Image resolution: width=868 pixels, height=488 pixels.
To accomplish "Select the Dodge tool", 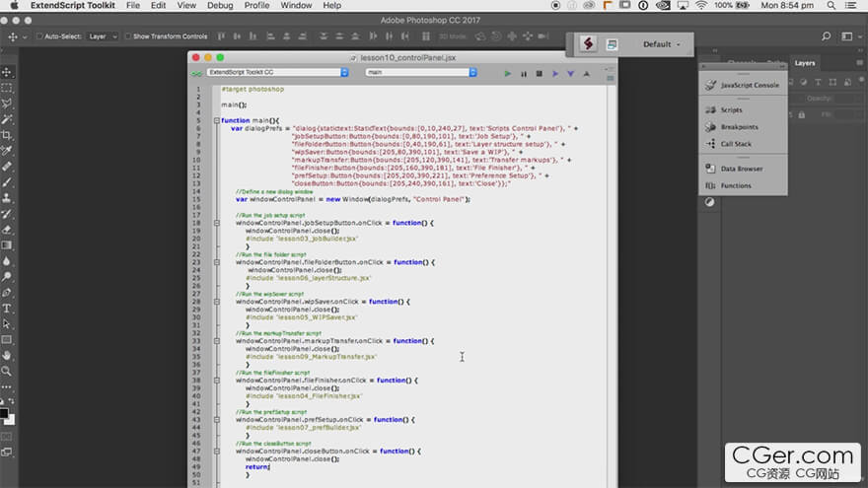I will [x=7, y=276].
